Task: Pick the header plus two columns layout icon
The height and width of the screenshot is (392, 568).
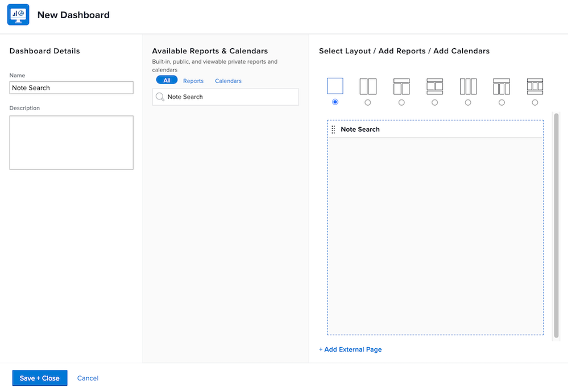Action: [401, 86]
